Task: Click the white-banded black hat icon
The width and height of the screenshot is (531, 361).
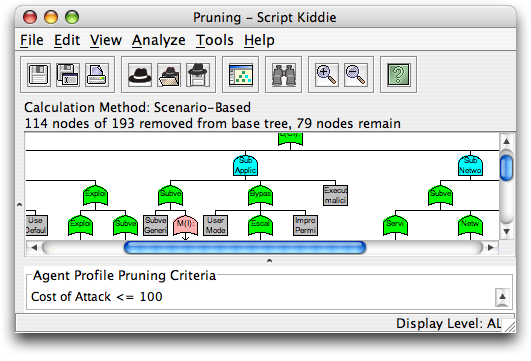Action: coord(140,75)
